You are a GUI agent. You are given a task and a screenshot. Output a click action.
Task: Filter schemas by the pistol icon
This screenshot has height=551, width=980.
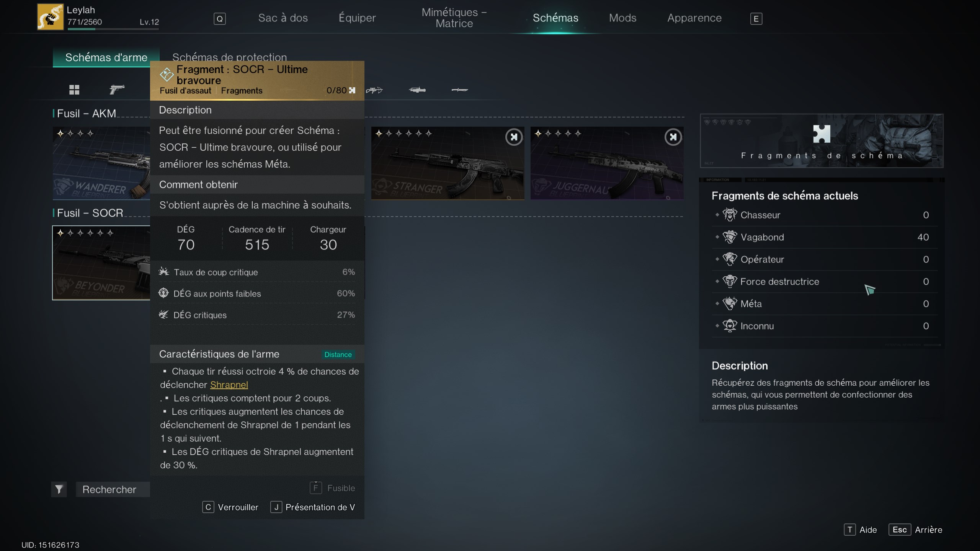coord(116,90)
